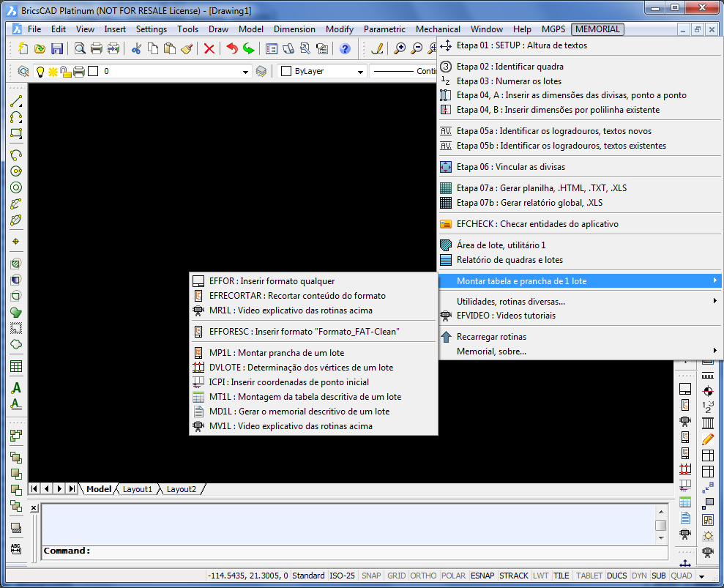
Task: Open the Help question mark icon
Action: click(345, 49)
